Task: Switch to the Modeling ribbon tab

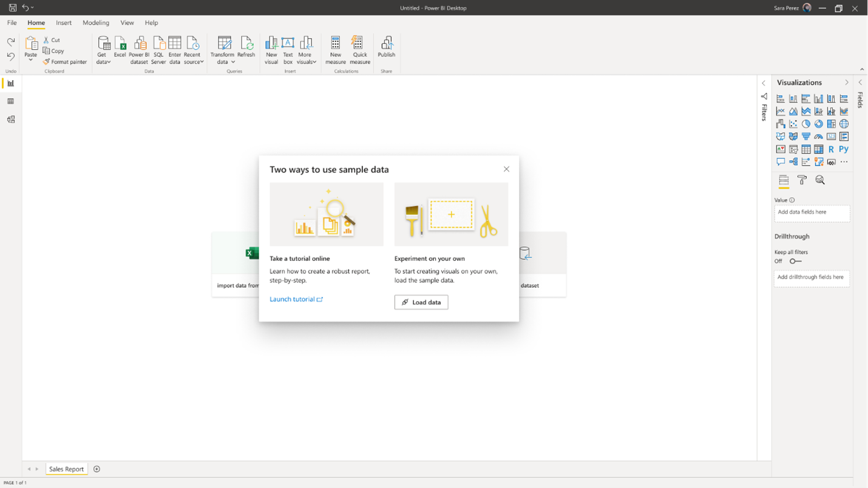Action: pyautogui.click(x=96, y=23)
